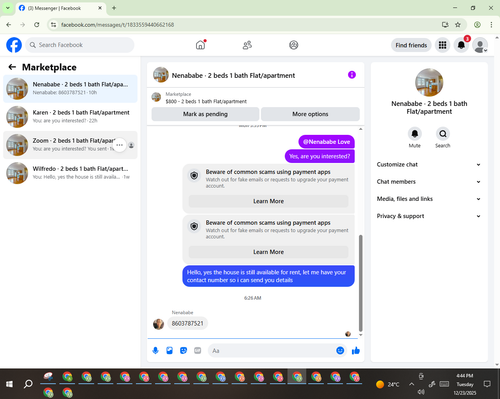500x399 pixels.
Task: Record a voice clip with microphone icon
Action: (155, 350)
